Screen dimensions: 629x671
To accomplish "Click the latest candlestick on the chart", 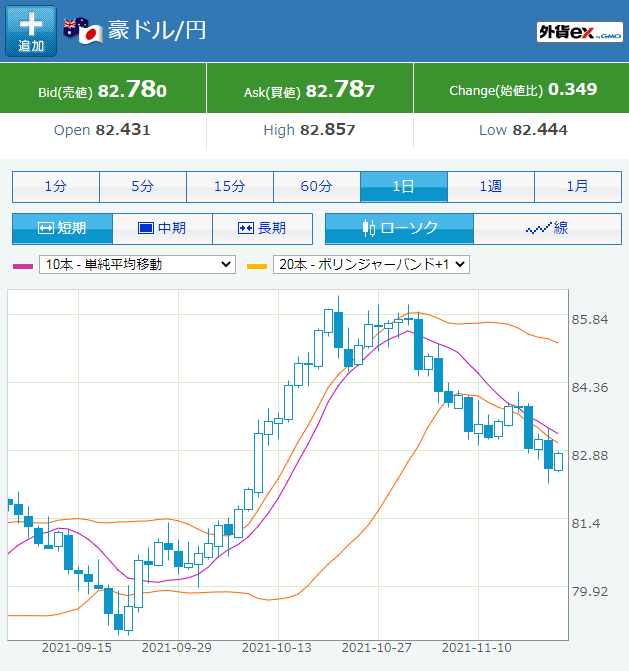I will [558, 462].
